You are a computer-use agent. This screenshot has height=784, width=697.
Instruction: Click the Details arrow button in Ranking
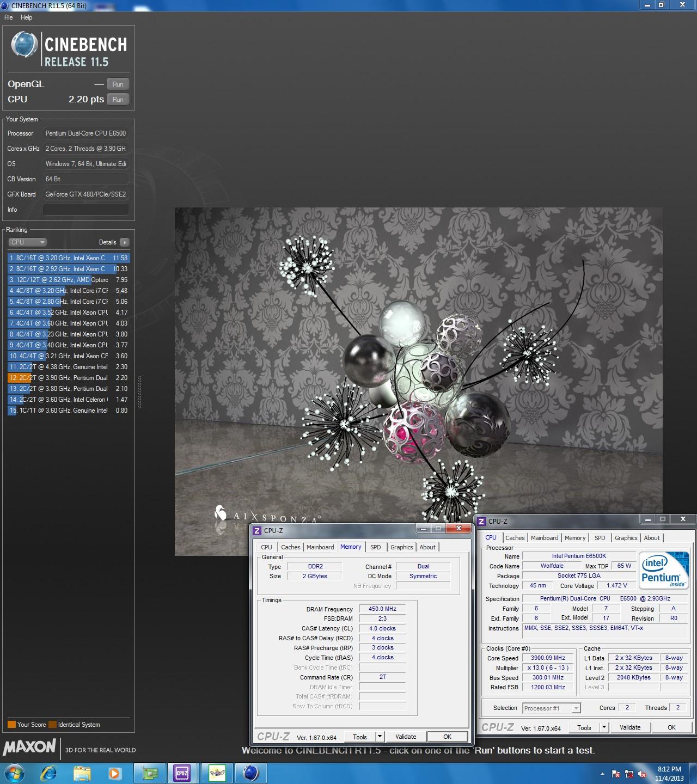click(125, 242)
